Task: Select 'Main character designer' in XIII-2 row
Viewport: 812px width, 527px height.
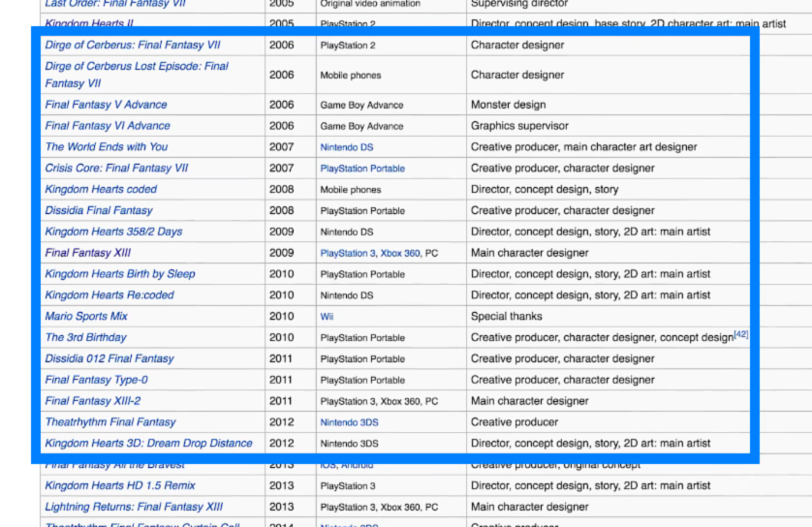Action: tap(529, 401)
